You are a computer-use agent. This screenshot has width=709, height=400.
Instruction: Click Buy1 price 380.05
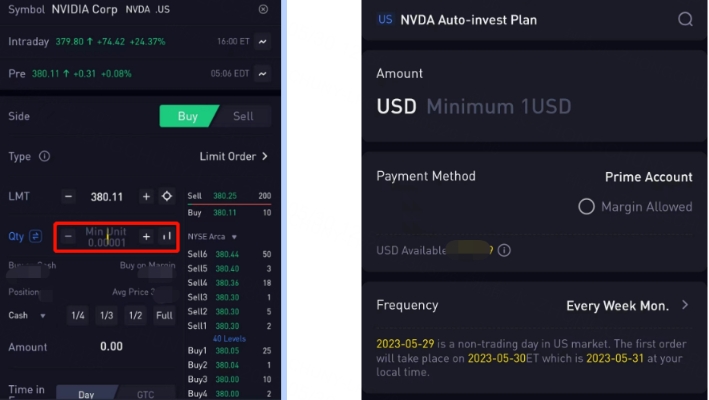pos(227,351)
